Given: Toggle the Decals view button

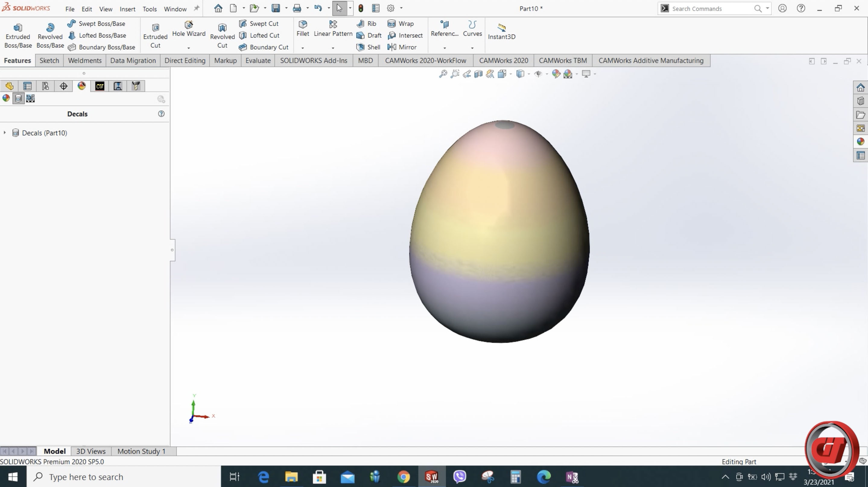Looking at the screenshot, I should (18, 98).
